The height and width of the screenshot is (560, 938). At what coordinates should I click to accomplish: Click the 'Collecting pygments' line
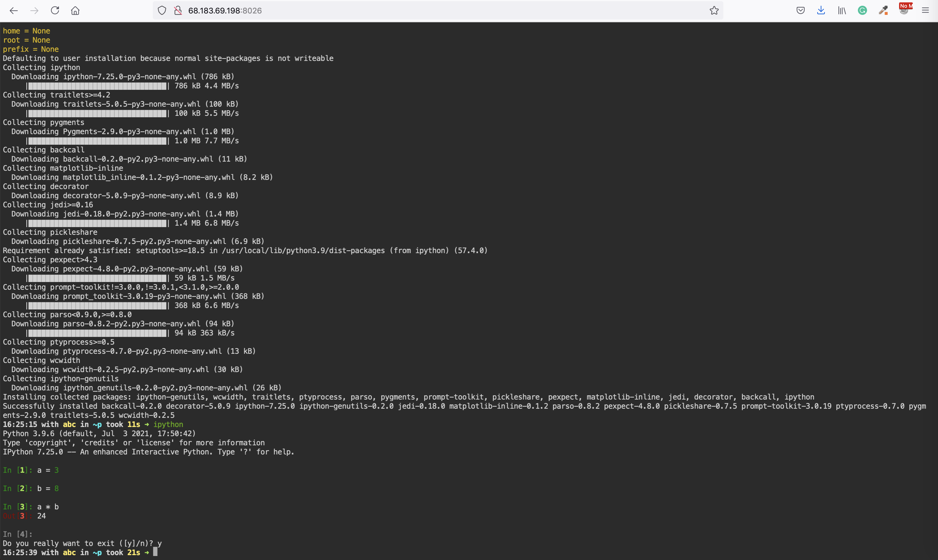click(44, 122)
